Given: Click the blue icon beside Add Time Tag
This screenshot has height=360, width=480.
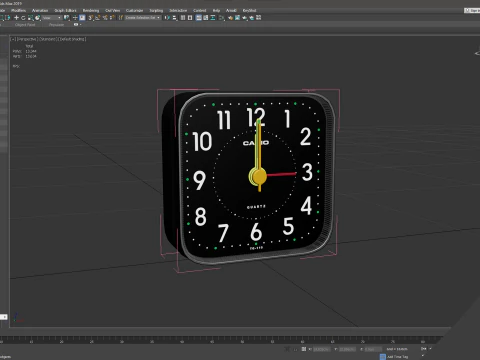Looking at the screenshot, I should (383, 357).
